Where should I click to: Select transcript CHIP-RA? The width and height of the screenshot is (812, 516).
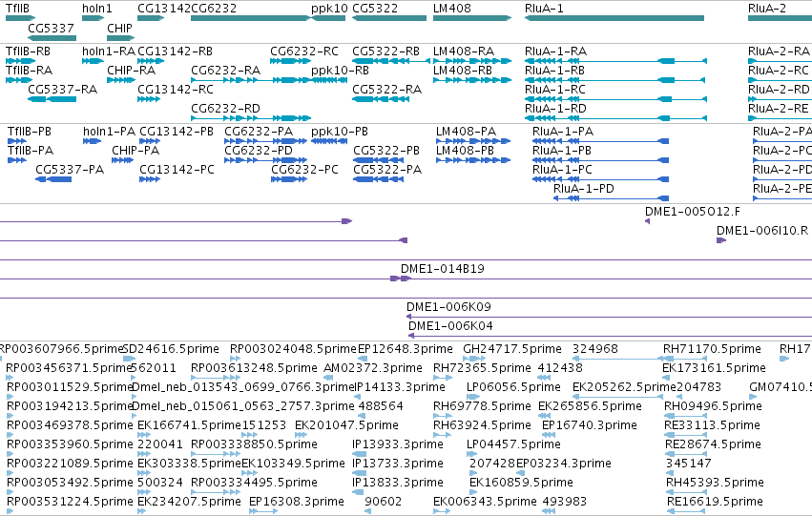[120, 80]
